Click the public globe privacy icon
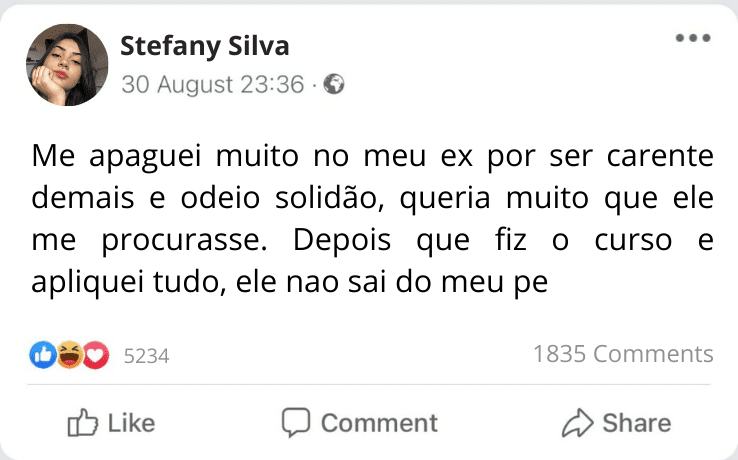Image resolution: width=738 pixels, height=460 pixels. pos(334,85)
